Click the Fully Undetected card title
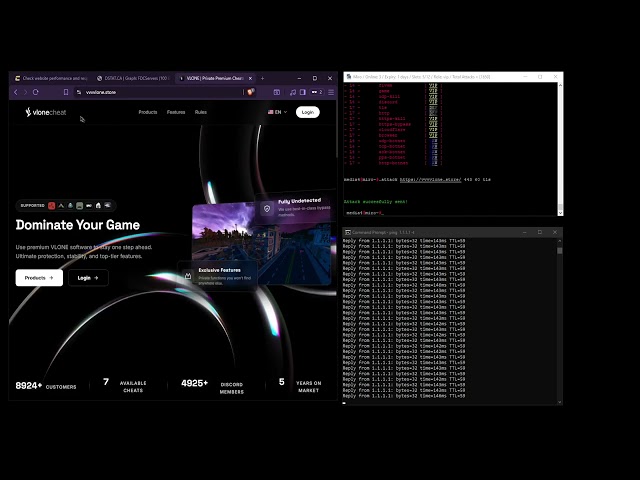Screen dimensions: 640x480 [300, 201]
